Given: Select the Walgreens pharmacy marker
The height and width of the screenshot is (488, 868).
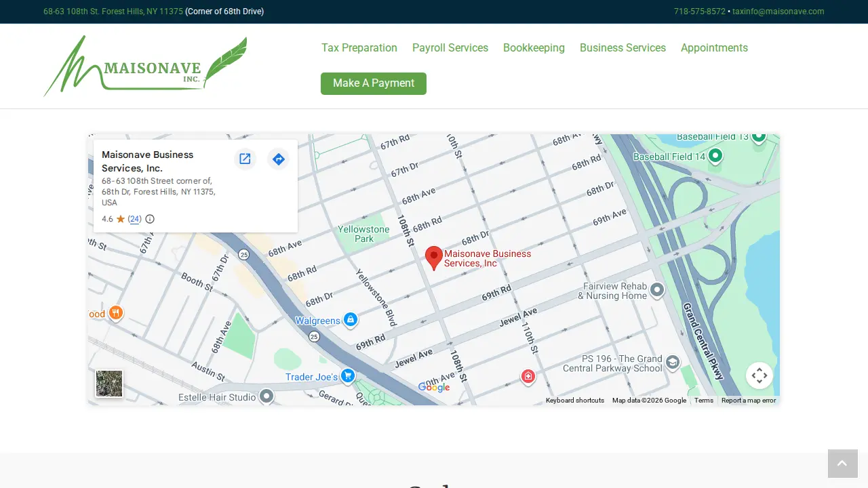Looking at the screenshot, I should pos(350,320).
